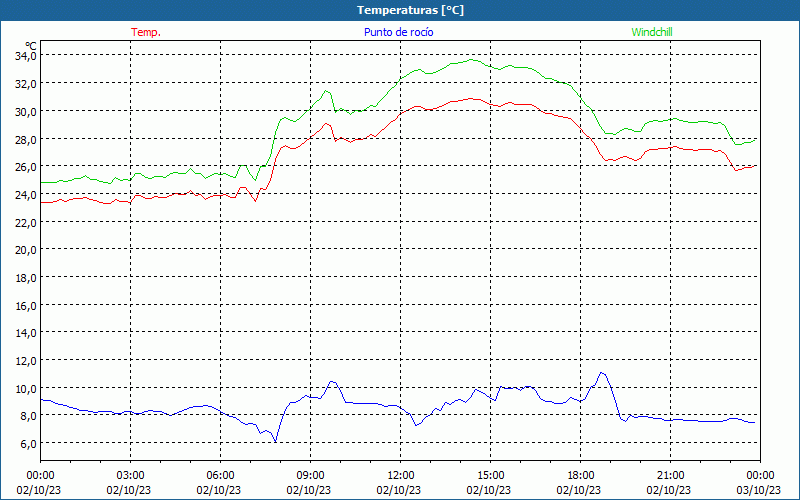Viewport: 800px width, 500px height.
Task: Click the '06:00' time axis label
Action: [220, 476]
